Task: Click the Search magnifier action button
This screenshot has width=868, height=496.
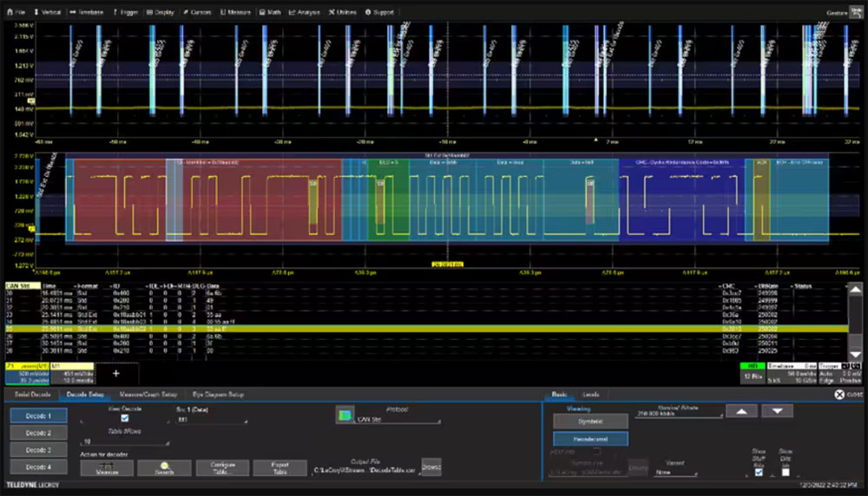Action: pos(164,467)
